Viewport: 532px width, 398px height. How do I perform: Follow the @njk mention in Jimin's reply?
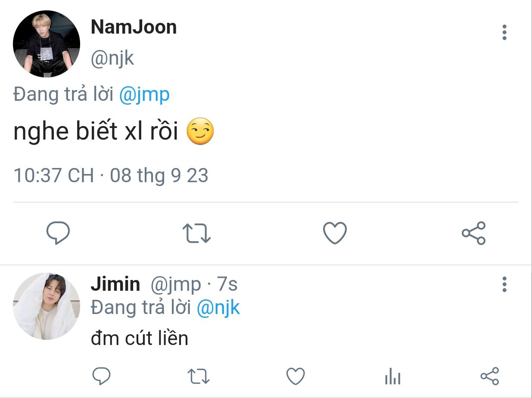pyautogui.click(x=218, y=308)
